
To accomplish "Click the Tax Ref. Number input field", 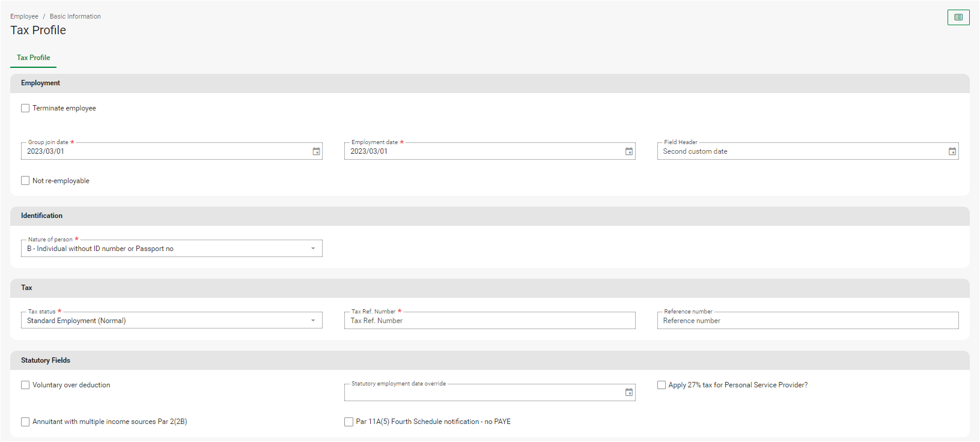I will [489, 321].
